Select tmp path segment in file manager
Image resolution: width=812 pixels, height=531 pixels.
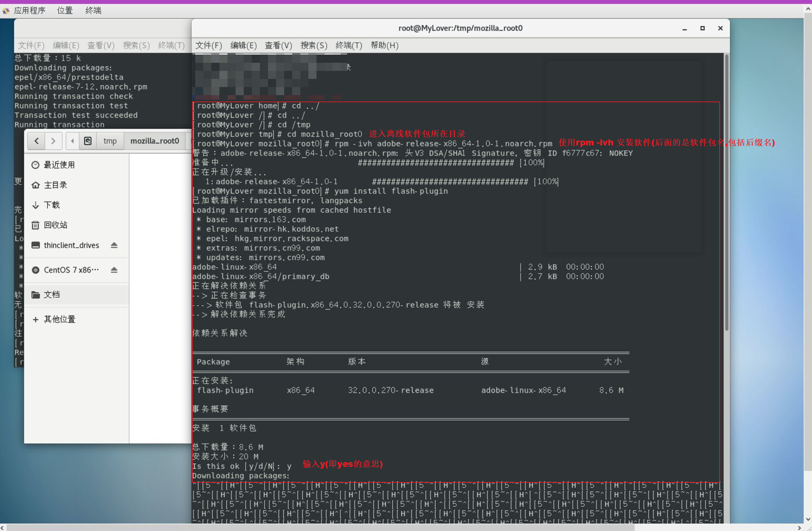click(x=110, y=141)
